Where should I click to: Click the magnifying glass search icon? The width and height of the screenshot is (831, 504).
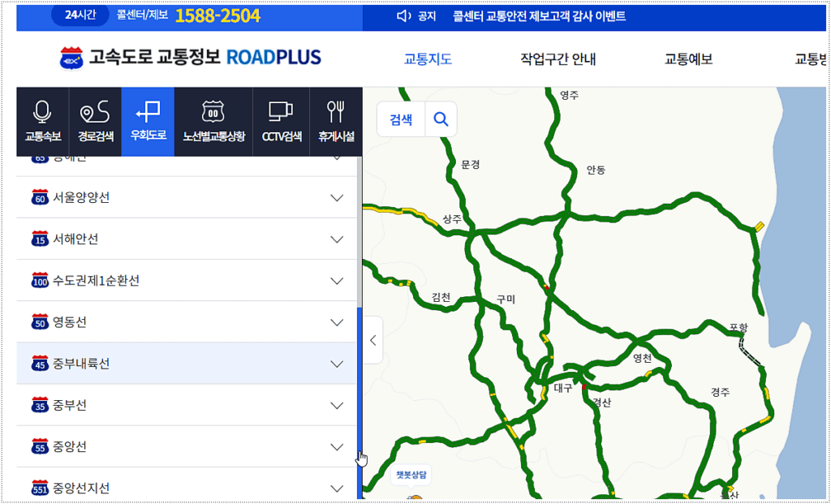coord(441,119)
